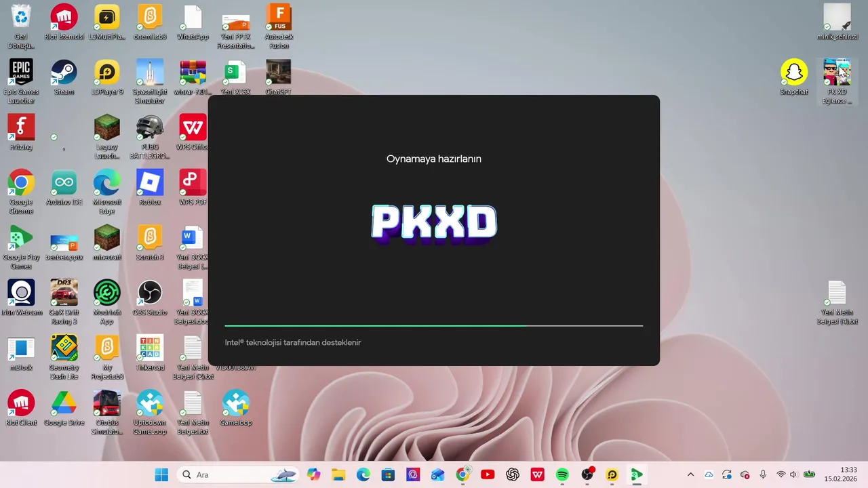Launch CarX Drift Racing 3 icon
This screenshot has height=488, width=868.
coord(64,302)
